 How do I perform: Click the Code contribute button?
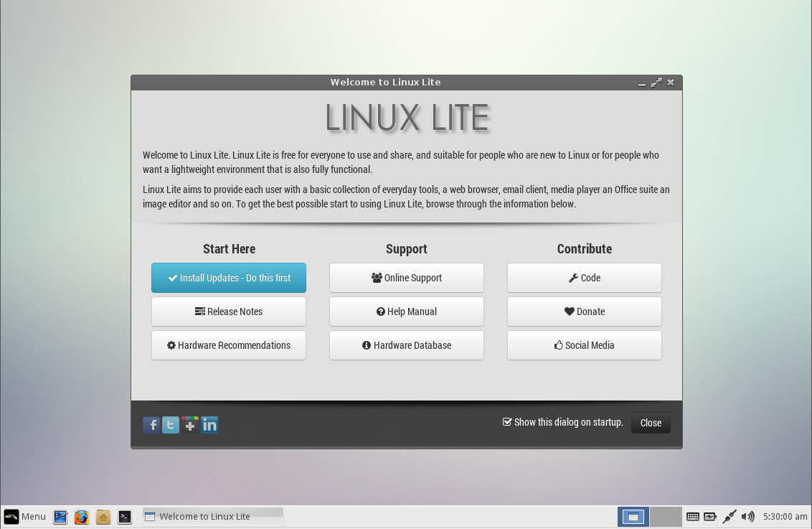585,278
